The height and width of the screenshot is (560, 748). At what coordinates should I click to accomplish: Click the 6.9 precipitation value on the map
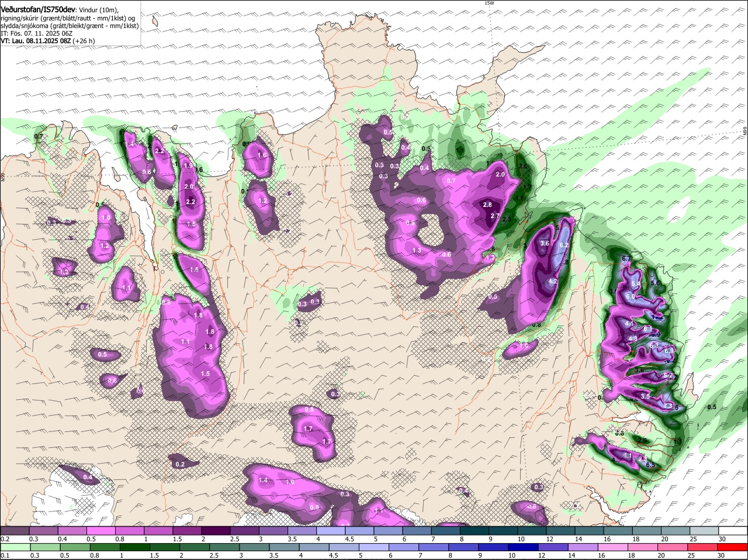pyautogui.click(x=670, y=350)
